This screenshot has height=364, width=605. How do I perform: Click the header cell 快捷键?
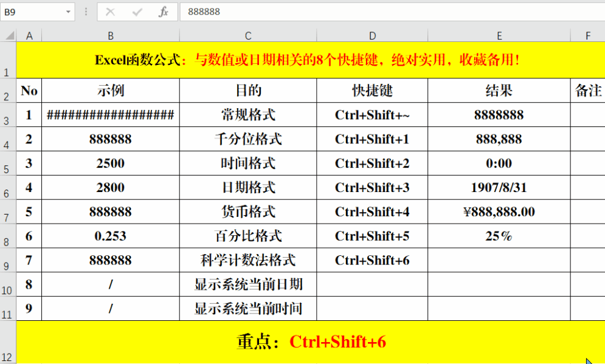tap(372, 91)
